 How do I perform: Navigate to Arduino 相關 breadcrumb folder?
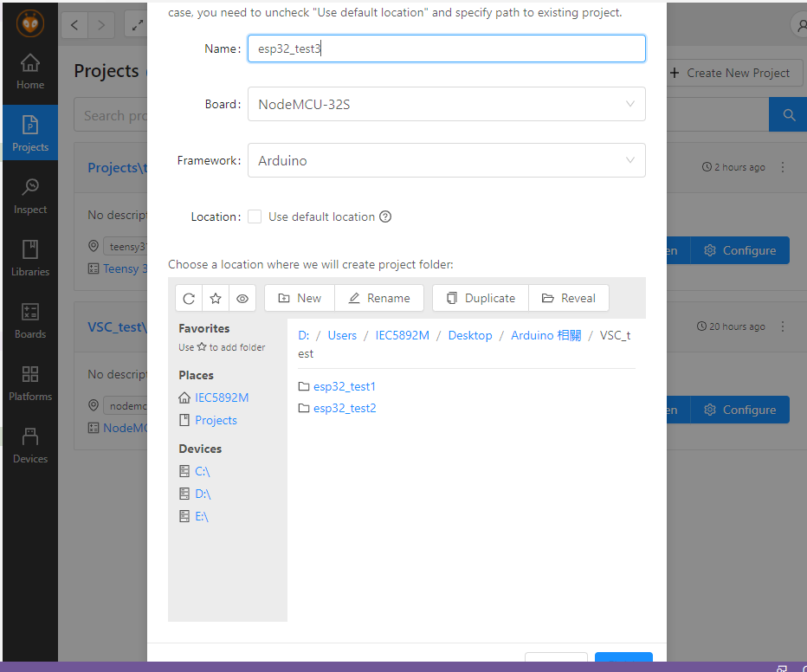546,335
